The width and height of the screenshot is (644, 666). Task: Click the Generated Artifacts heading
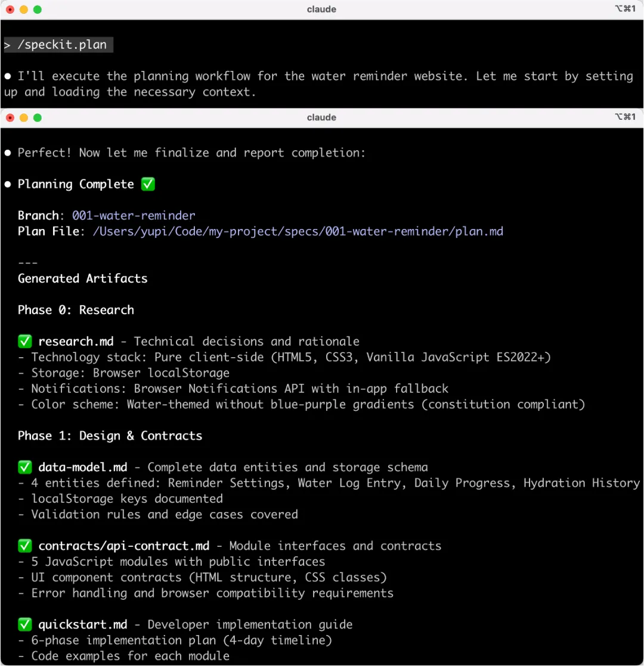pyautogui.click(x=82, y=278)
